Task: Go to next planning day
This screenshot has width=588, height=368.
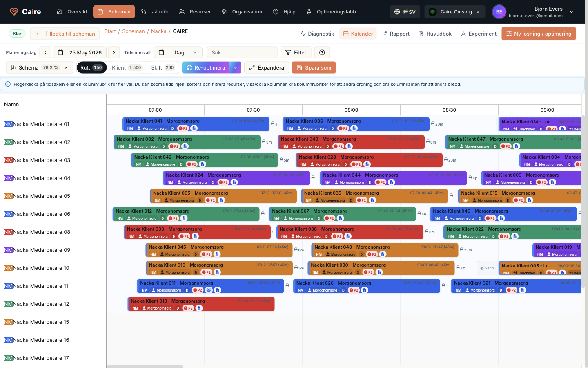Action: [x=114, y=52]
